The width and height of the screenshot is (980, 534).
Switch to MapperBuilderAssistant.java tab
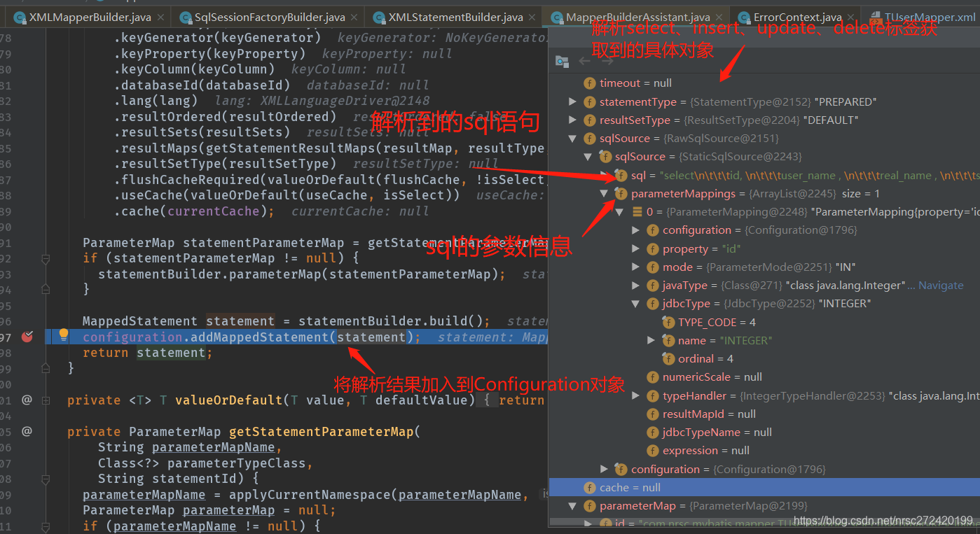click(x=637, y=17)
